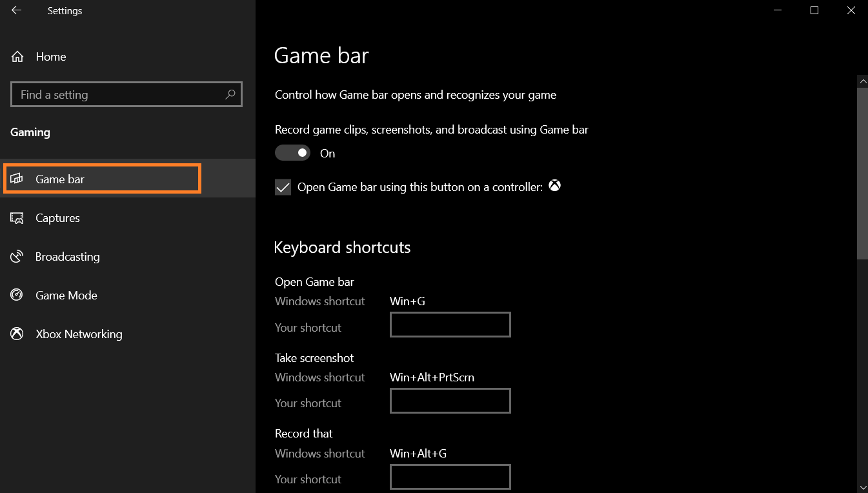The width and height of the screenshot is (868, 493).
Task: Click the search magnifier icon
Action: click(230, 94)
